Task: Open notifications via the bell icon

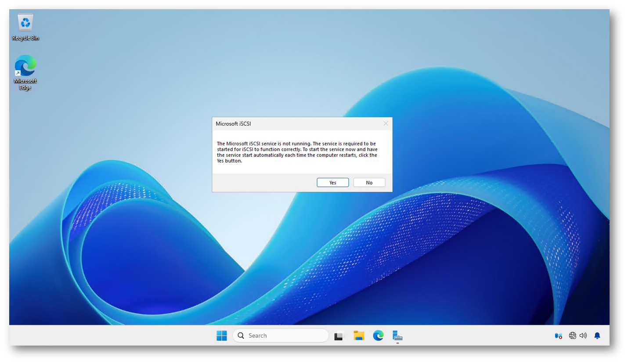Action: (x=597, y=336)
